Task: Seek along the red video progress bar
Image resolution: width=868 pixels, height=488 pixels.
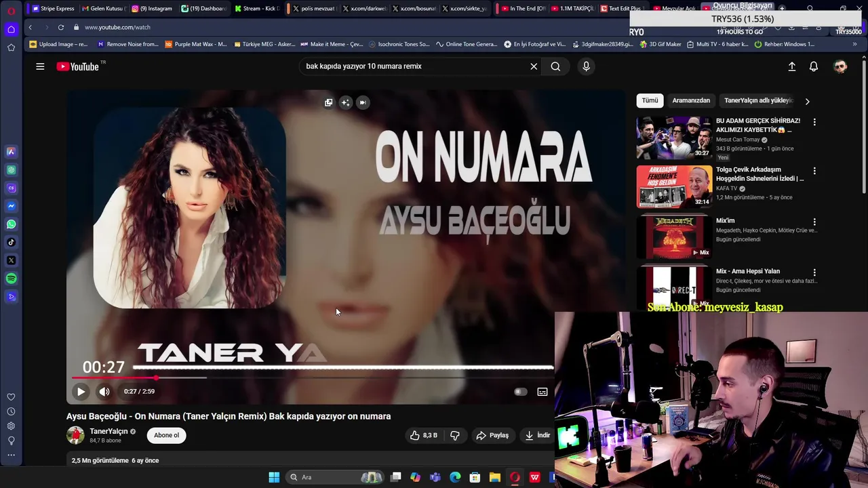Action: tap(312, 378)
